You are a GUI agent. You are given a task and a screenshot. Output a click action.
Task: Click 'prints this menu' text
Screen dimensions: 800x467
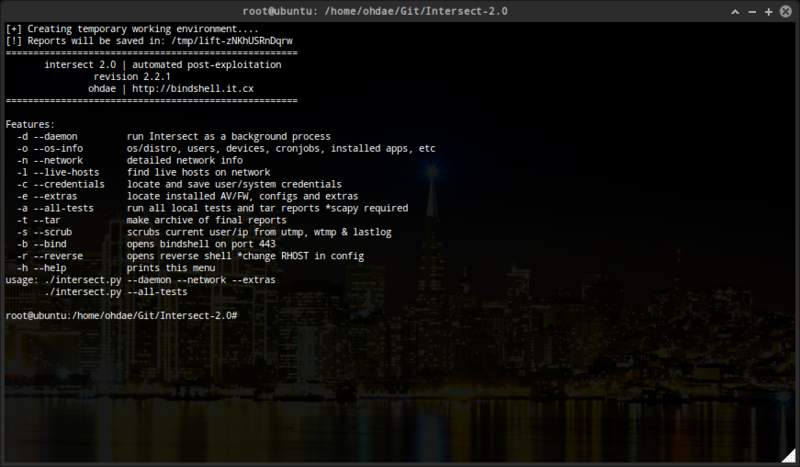(x=171, y=268)
